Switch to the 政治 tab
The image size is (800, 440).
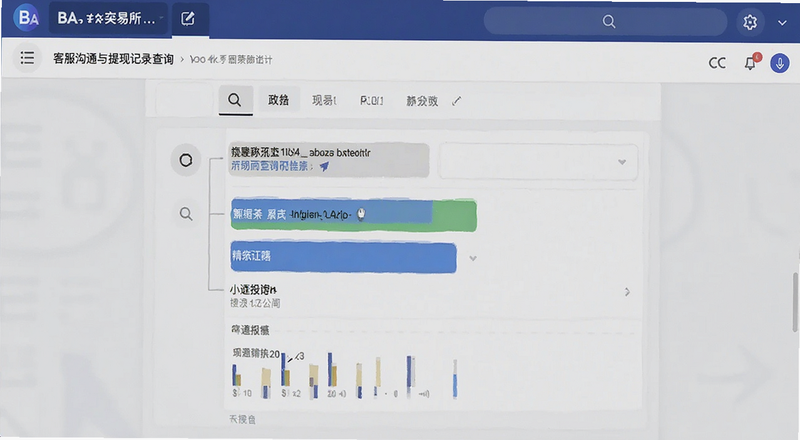point(279,100)
